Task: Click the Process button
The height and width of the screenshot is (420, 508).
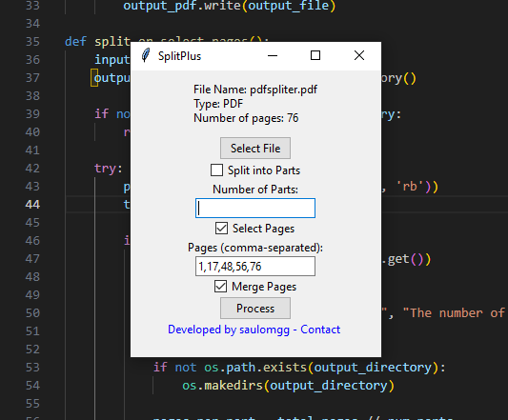Action: pos(255,309)
